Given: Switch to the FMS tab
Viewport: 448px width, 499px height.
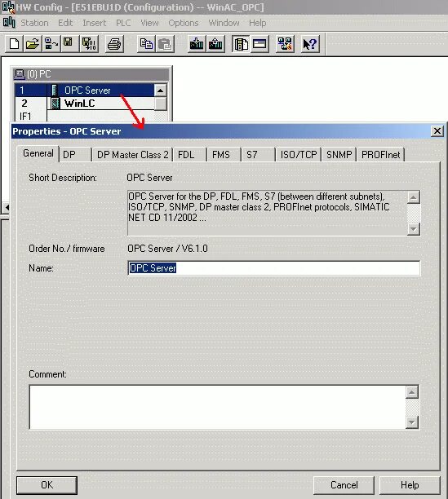Looking at the screenshot, I should 224,155.
